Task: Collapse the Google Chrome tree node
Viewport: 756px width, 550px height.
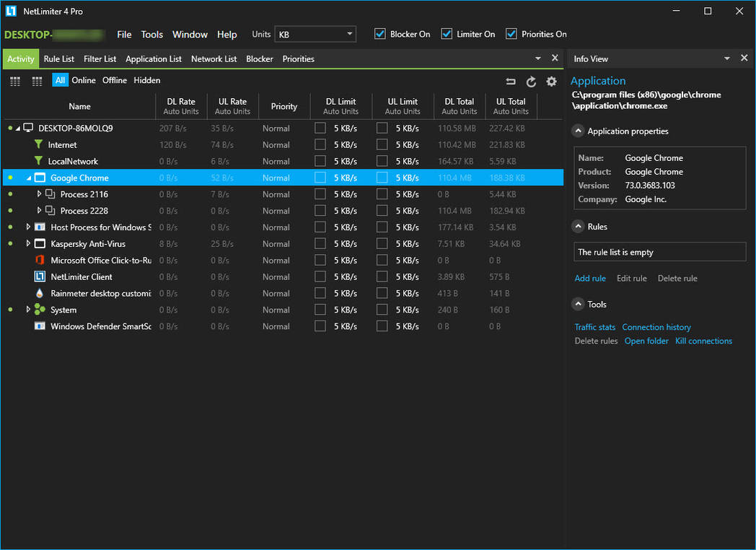Action: [x=28, y=178]
